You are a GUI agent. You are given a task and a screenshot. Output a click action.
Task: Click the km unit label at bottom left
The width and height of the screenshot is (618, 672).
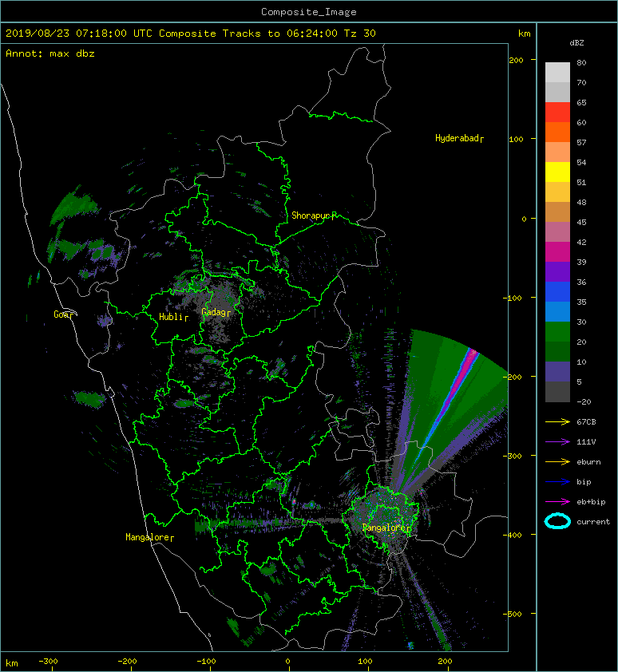(x=12, y=663)
